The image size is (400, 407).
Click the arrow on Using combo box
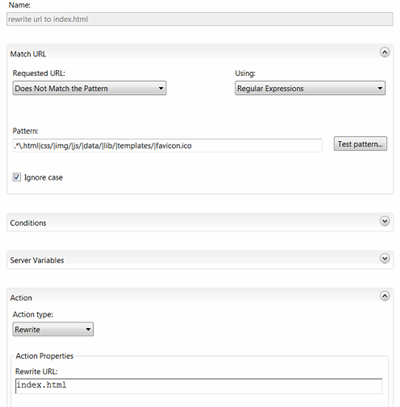coord(380,88)
